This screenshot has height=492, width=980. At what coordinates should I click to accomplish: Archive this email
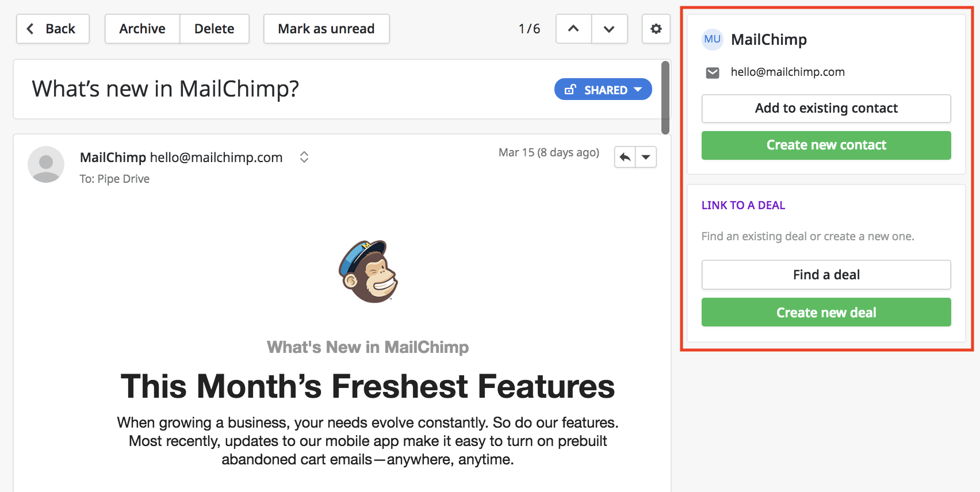click(x=142, y=29)
